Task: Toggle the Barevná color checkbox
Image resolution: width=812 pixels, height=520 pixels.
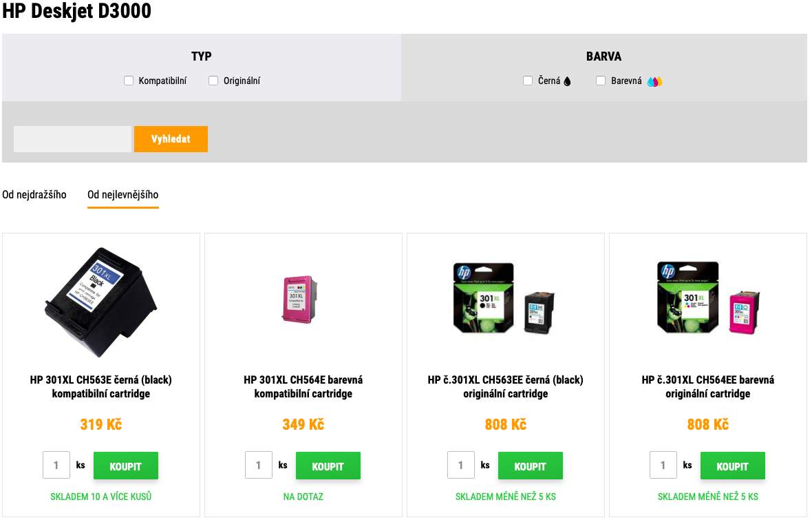Action: click(601, 81)
